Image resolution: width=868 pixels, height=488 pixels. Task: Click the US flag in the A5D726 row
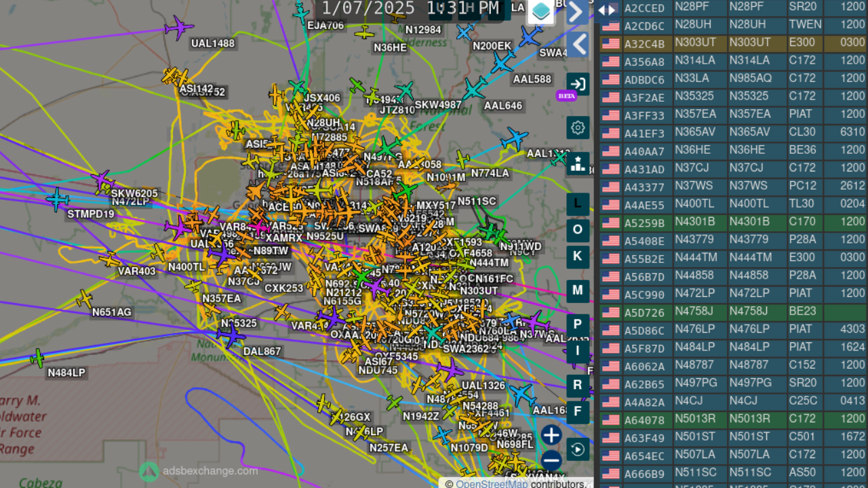point(611,312)
